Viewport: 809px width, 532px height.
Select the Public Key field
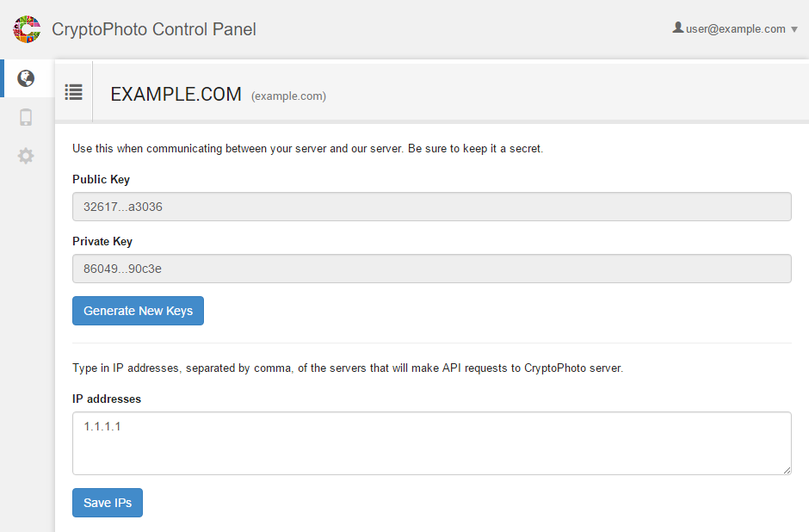click(x=432, y=207)
